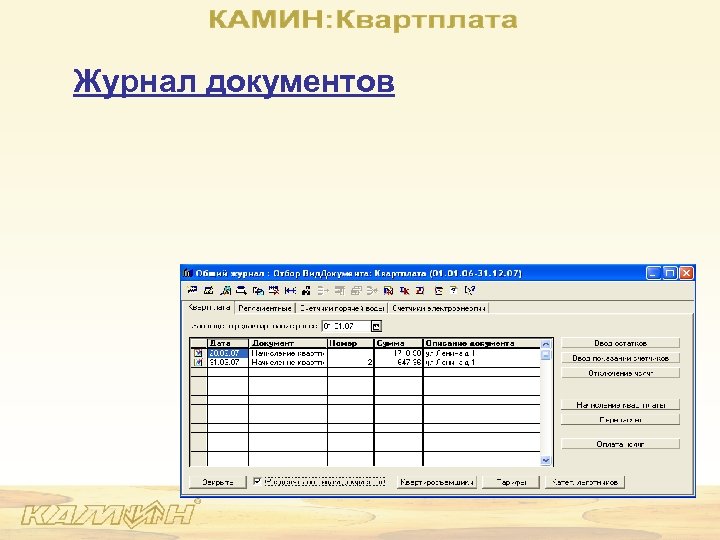Click the Дата column header
The image size is (720, 540).
click(x=228, y=343)
